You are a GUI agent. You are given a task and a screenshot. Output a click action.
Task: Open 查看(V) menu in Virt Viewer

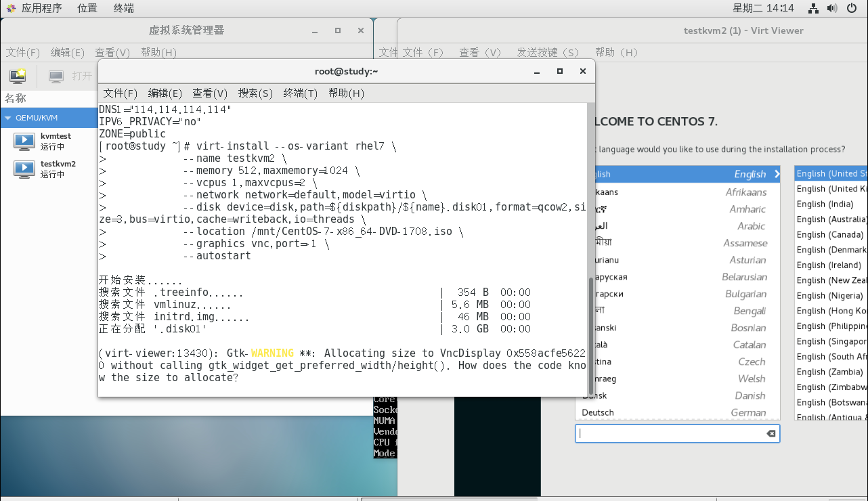480,52
